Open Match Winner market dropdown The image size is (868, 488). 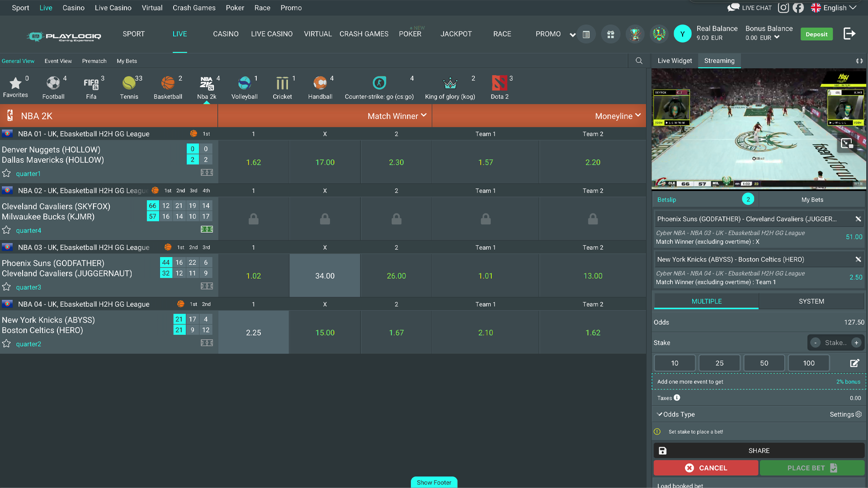[x=397, y=116]
